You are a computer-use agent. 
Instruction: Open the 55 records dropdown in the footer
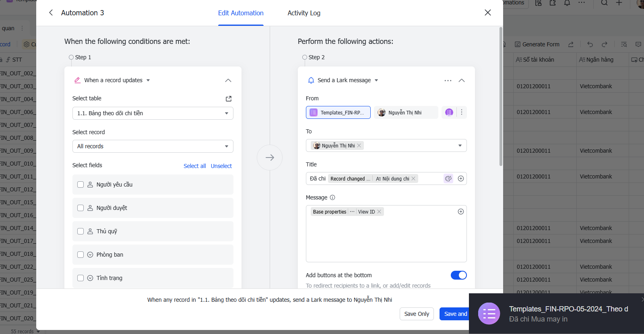(x=25, y=331)
